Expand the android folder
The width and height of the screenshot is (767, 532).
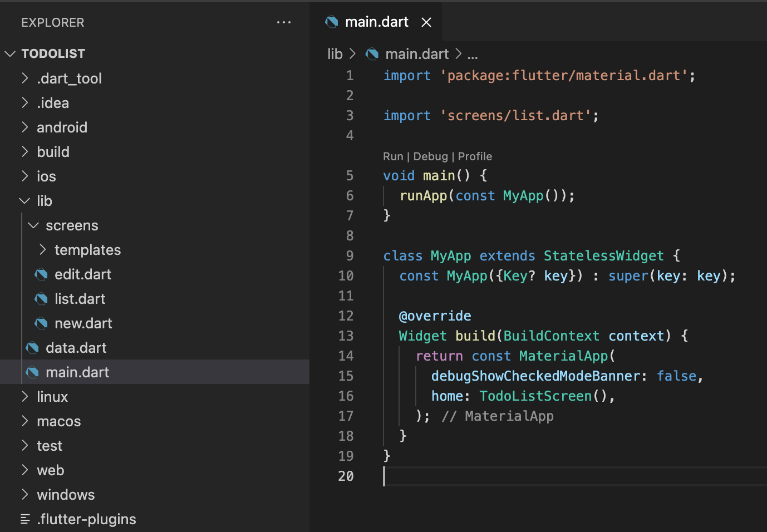pos(24,127)
